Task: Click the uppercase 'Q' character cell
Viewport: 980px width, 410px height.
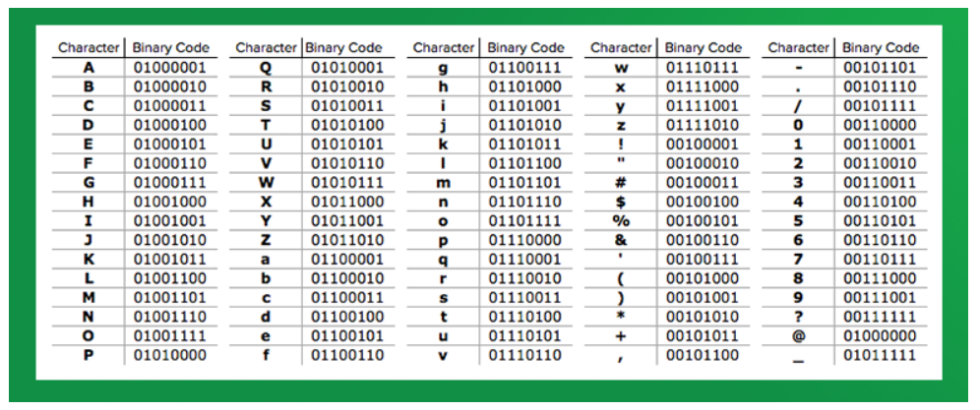Action: (266, 67)
